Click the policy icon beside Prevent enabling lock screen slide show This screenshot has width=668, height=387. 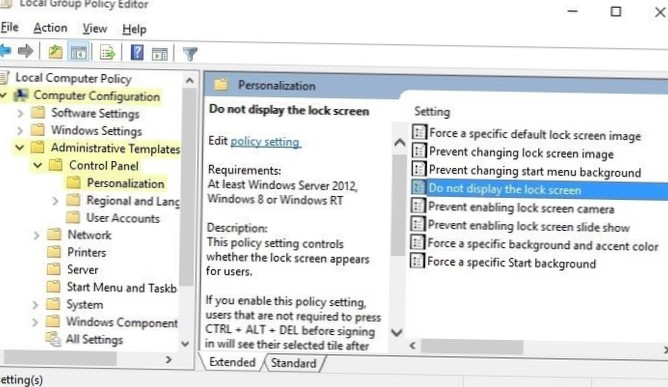click(418, 224)
